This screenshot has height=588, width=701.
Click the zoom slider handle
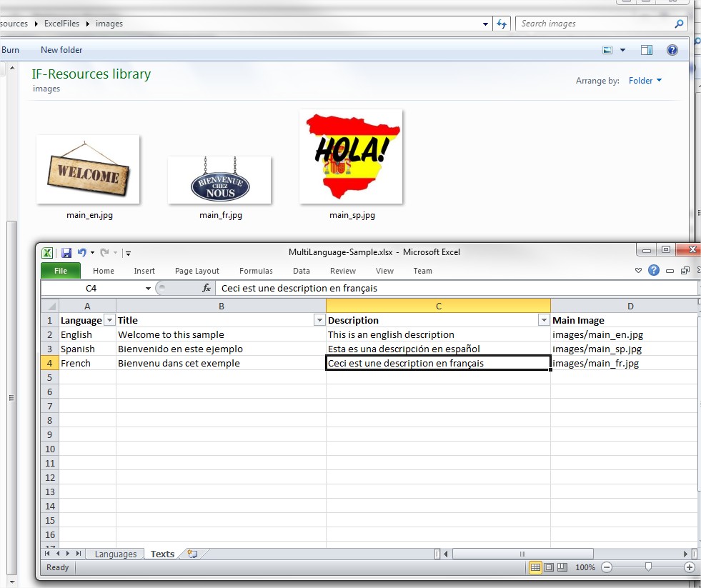tap(648, 567)
